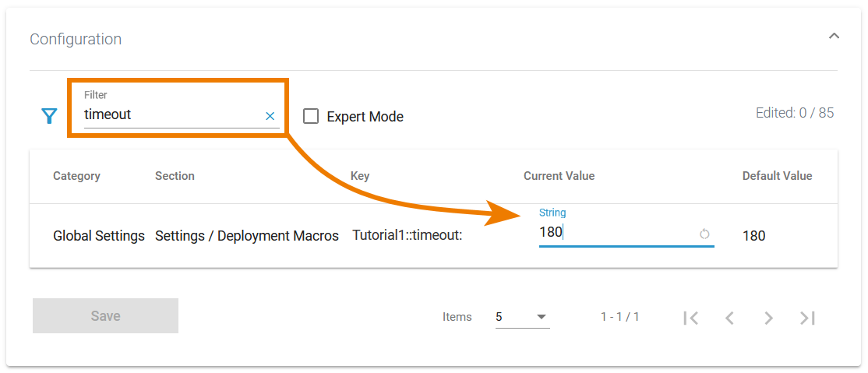Click the blue filter funnel icon
Image resolution: width=868 pixels, height=373 pixels.
[x=49, y=116]
